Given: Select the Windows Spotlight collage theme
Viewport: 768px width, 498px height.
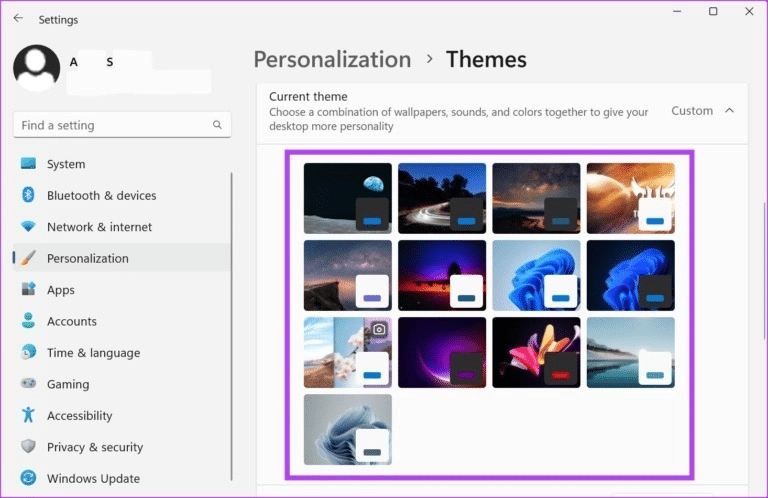Looking at the screenshot, I should (x=348, y=353).
